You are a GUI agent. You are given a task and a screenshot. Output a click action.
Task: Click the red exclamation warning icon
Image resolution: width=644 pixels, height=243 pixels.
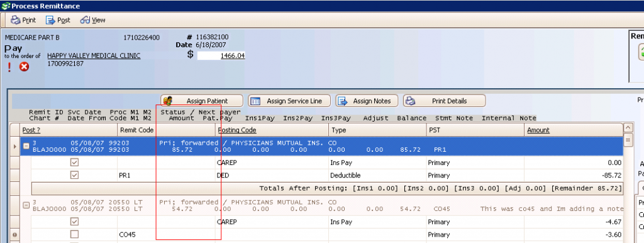click(9, 67)
